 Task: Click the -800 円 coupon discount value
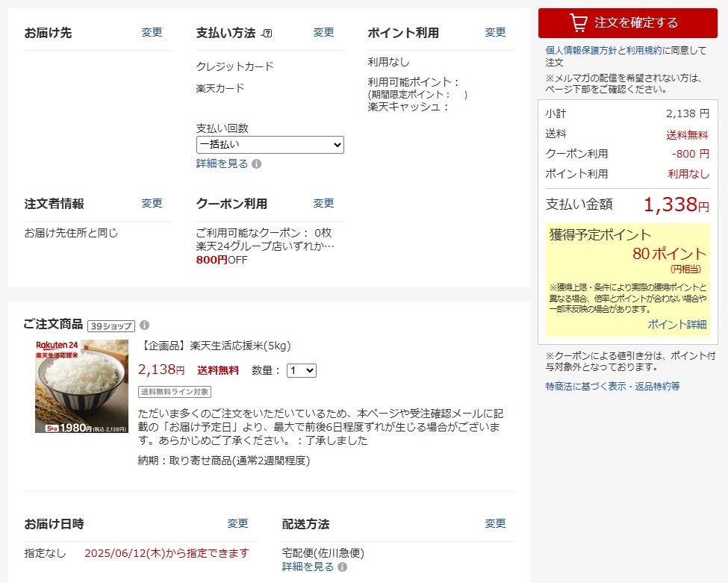pyautogui.click(x=691, y=154)
